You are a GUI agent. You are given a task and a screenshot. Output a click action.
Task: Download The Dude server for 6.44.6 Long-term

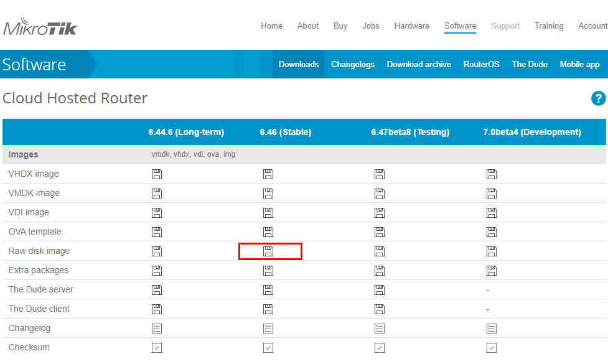(x=157, y=290)
